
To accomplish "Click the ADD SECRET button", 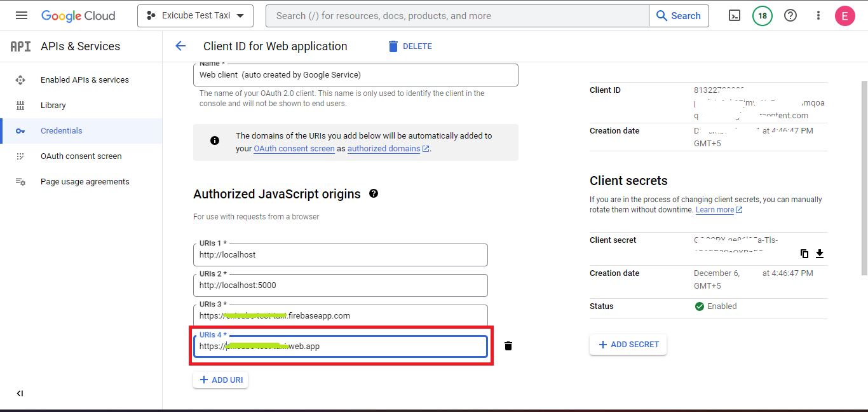I will coord(628,345).
